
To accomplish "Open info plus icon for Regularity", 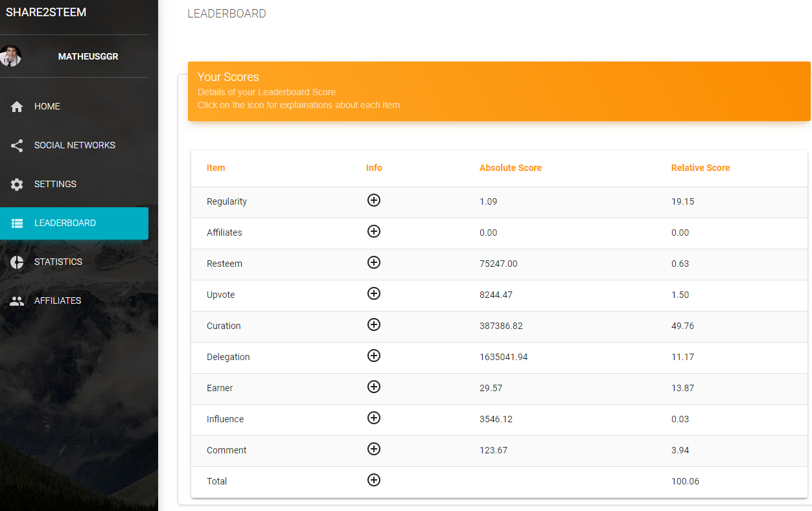I will point(374,200).
